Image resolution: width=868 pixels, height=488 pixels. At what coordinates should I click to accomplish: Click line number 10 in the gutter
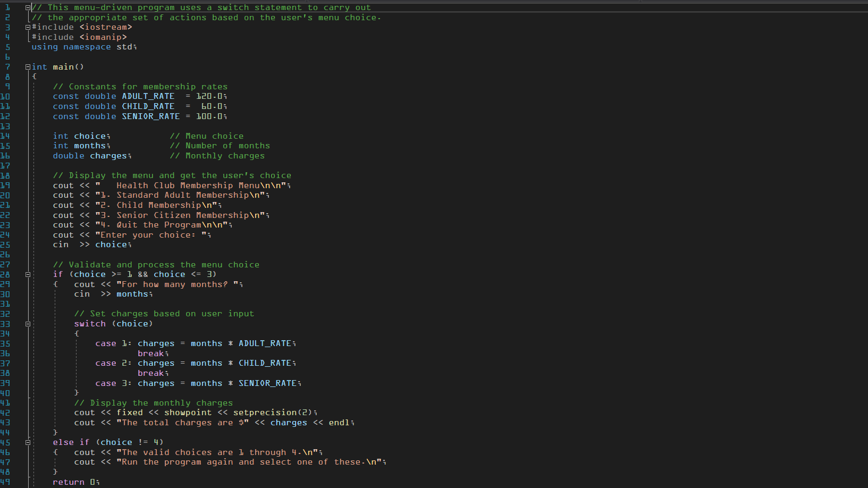click(5, 96)
